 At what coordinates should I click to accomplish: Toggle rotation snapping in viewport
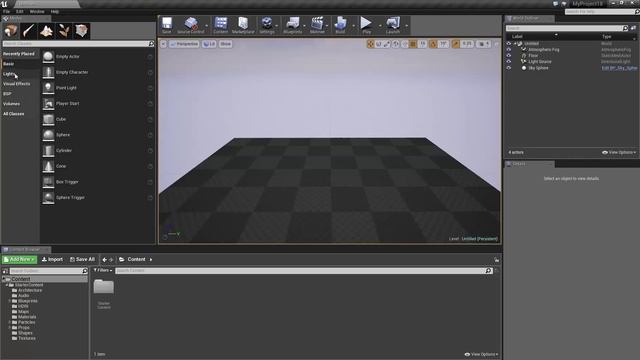coord(433,44)
